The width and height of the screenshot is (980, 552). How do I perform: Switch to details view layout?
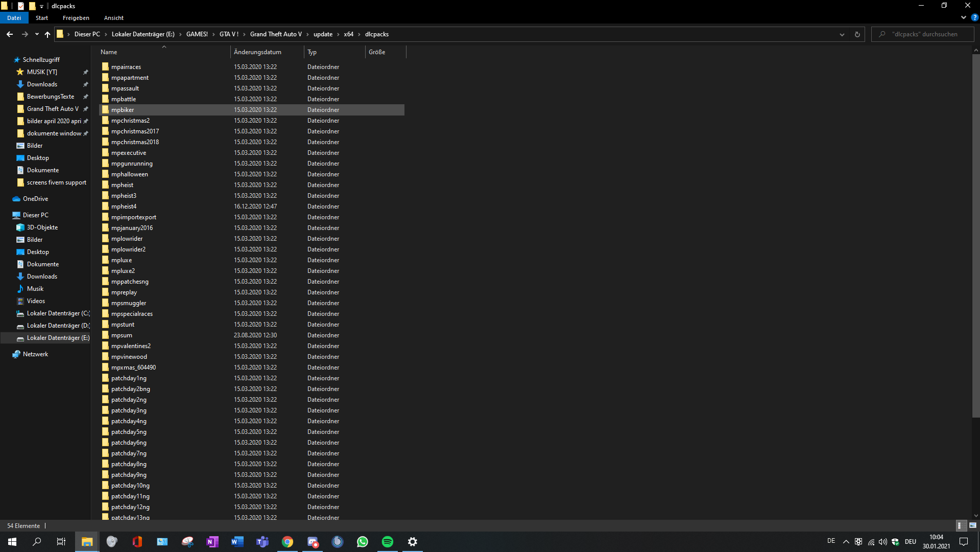point(960,525)
